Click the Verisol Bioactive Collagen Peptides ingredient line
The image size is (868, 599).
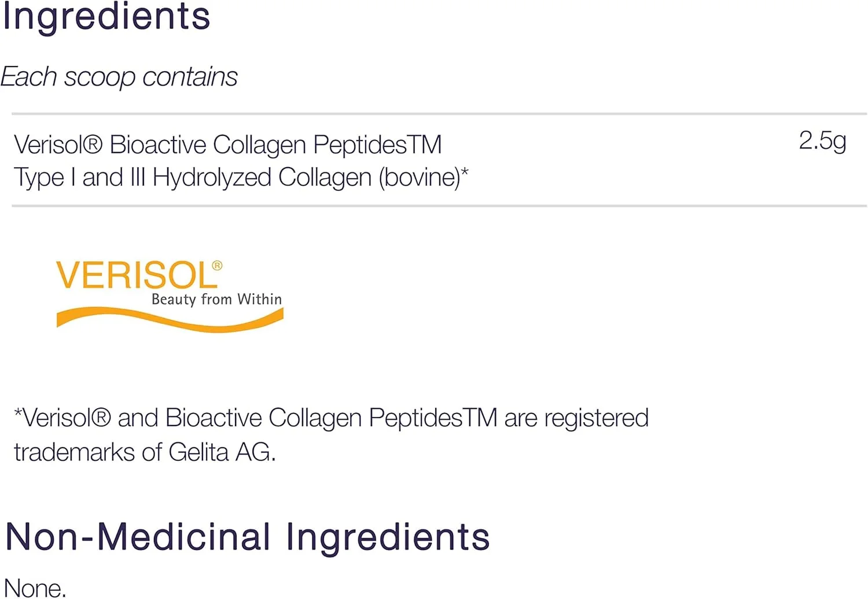pos(227,145)
